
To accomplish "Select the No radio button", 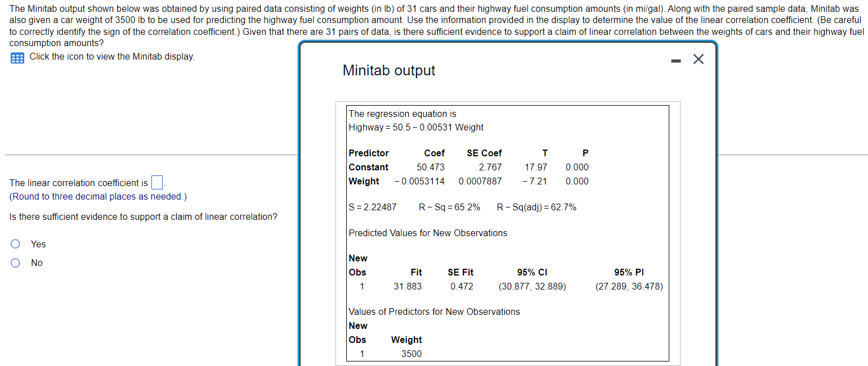I will [15, 262].
